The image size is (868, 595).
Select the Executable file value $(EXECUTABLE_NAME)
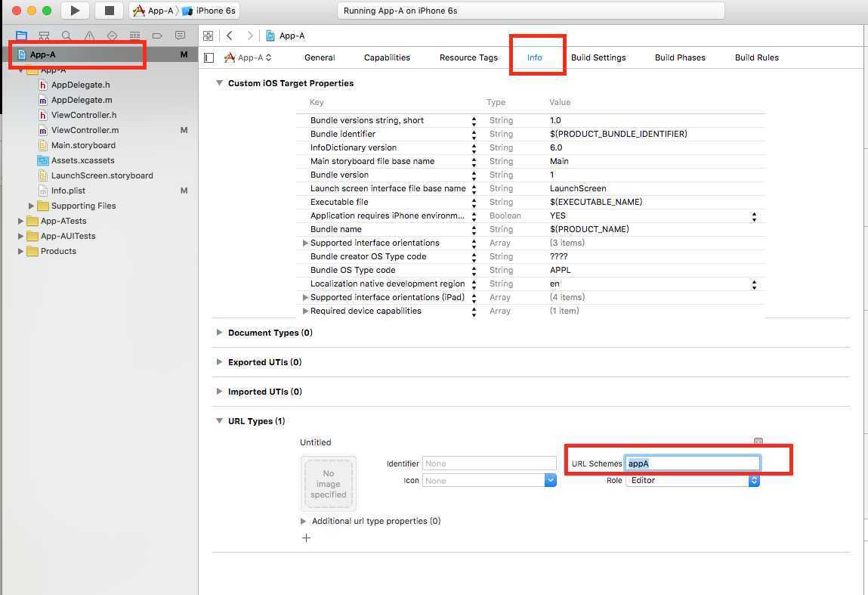point(596,202)
